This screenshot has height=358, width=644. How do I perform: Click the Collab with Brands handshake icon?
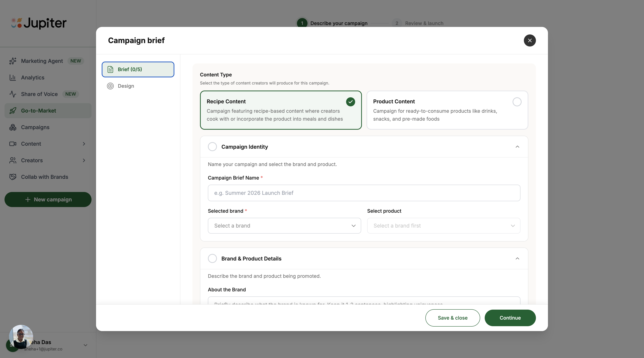pyautogui.click(x=13, y=177)
